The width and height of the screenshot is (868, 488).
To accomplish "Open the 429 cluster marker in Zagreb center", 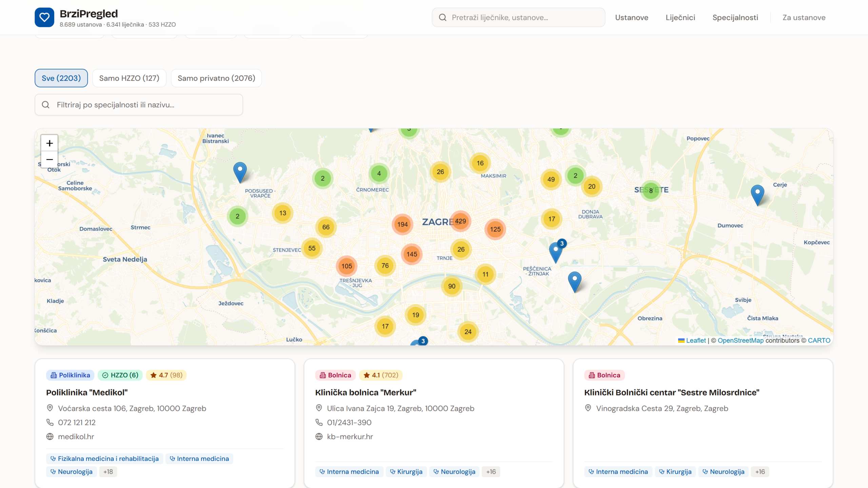I will 460,221.
